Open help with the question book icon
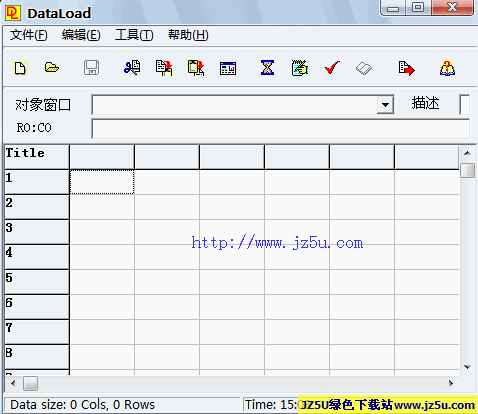 pyautogui.click(x=447, y=68)
